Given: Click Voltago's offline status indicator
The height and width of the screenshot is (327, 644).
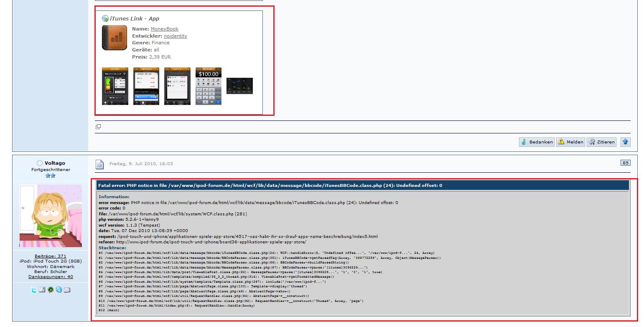Looking at the screenshot, I should 40,163.
